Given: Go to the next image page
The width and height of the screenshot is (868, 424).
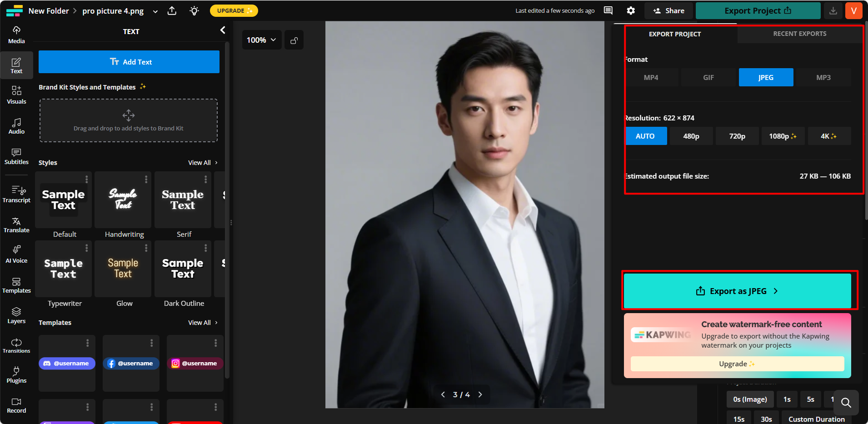Looking at the screenshot, I should (x=480, y=394).
